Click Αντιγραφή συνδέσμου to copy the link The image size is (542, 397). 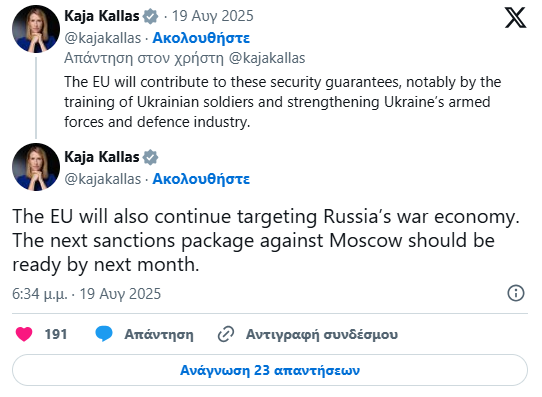coord(322,334)
